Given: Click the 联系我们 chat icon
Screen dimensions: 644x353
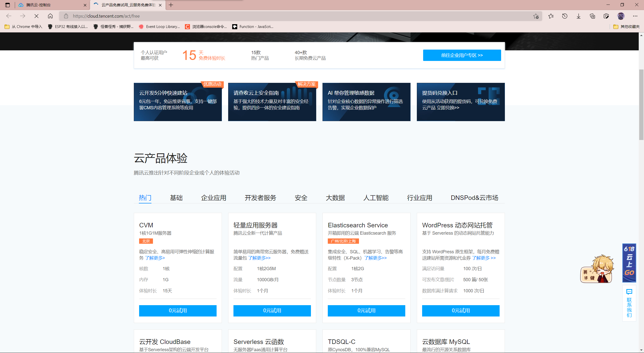Looking at the screenshot, I should pos(629,292).
